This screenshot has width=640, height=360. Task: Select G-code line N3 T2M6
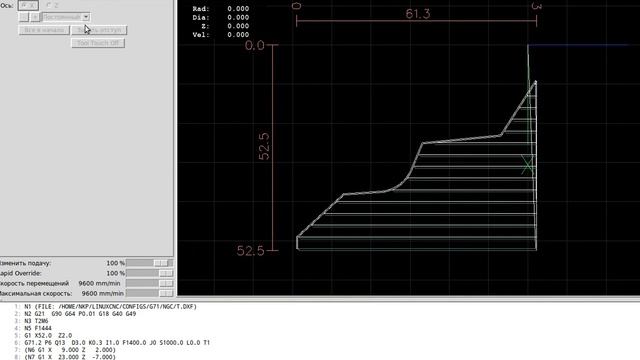click(x=36, y=321)
